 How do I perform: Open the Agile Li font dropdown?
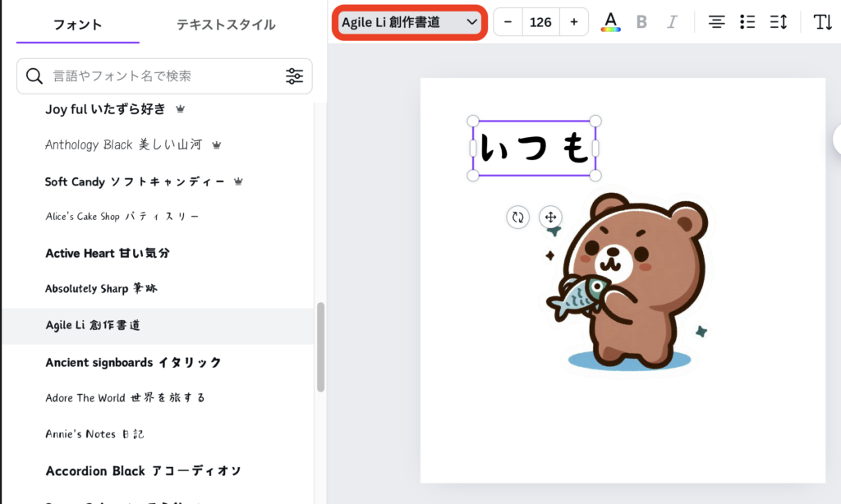[x=409, y=22]
